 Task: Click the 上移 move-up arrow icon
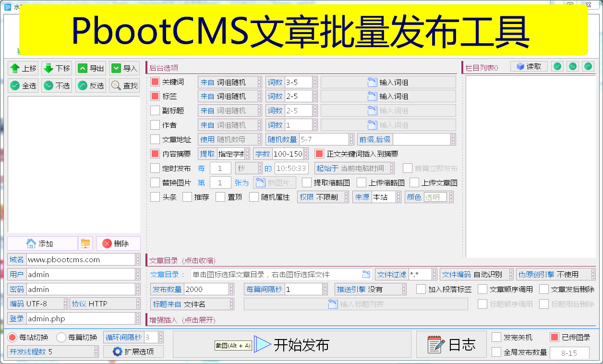click(x=14, y=68)
